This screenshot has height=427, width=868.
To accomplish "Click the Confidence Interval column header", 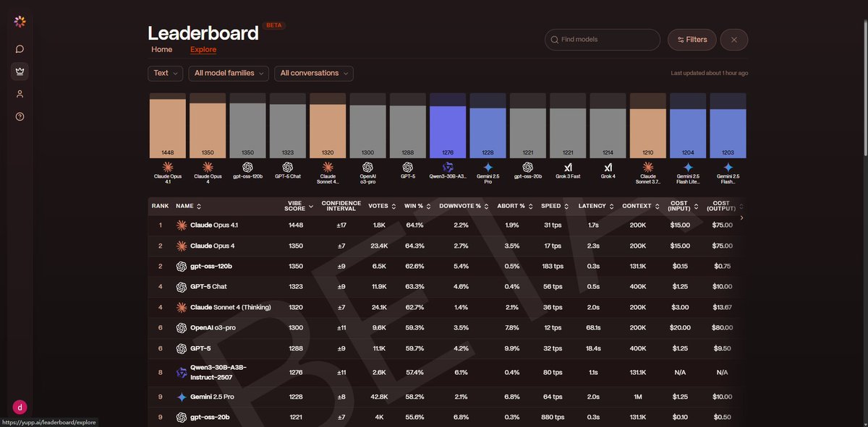I will click(341, 206).
